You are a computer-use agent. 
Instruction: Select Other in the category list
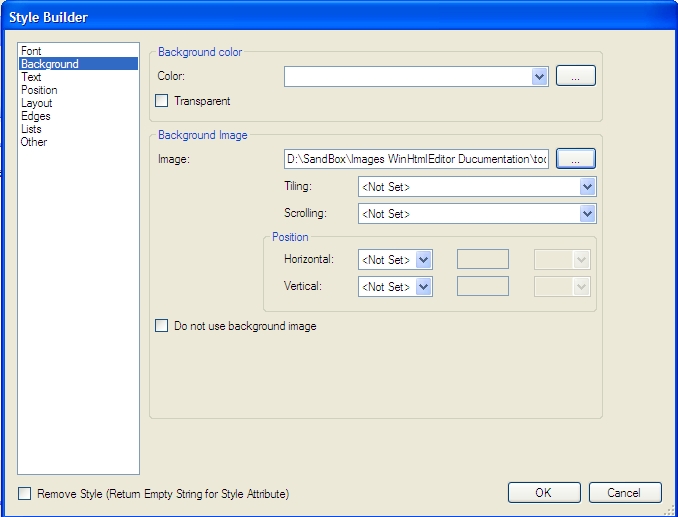33,142
